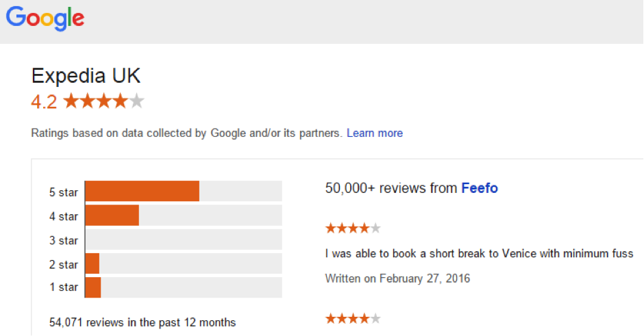
Task: Click the Venice short break review text
Action: [x=479, y=253]
